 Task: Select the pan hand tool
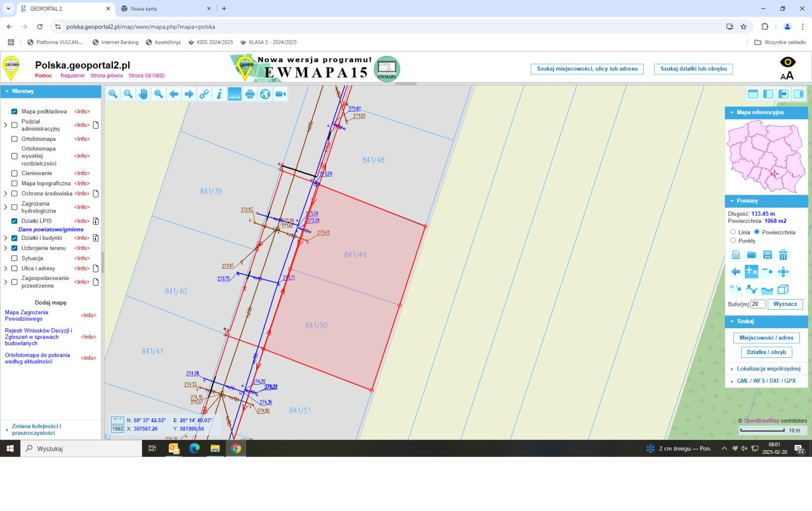(143, 94)
